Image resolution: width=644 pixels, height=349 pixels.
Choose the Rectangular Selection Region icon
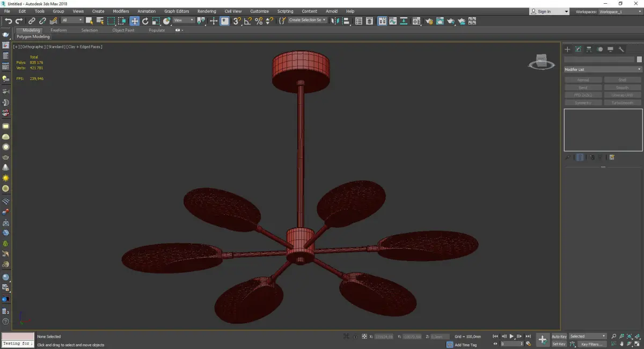(111, 21)
